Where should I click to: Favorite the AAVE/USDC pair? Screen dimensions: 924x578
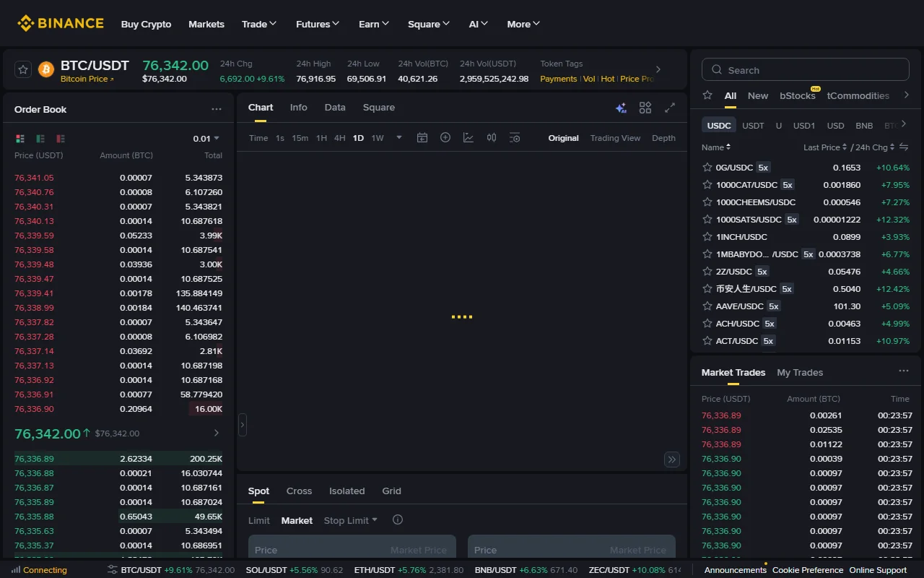coord(707,306)
